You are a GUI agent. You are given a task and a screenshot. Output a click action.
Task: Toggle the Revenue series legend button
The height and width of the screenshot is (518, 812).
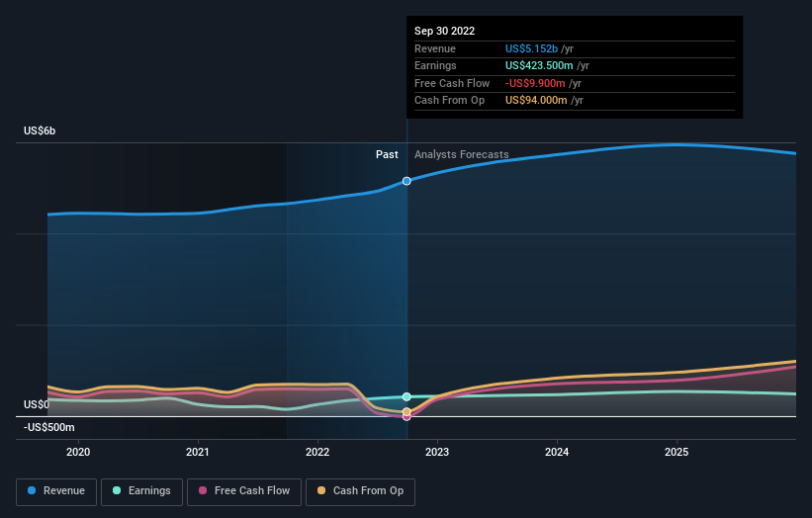pos(56,491)
